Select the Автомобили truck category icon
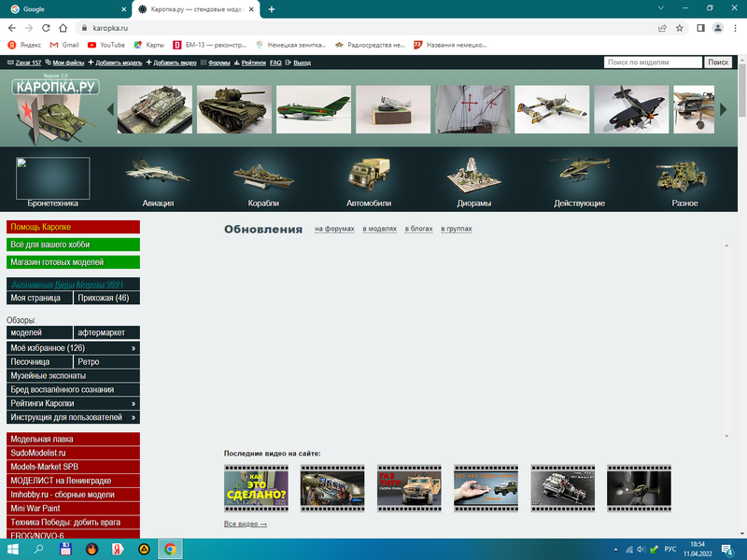 tap(369, 175)
